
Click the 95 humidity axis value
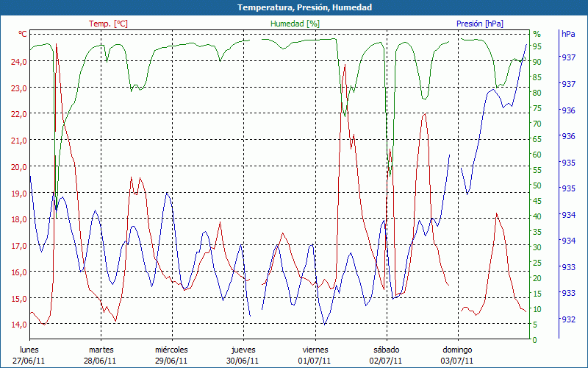(537, 46)
